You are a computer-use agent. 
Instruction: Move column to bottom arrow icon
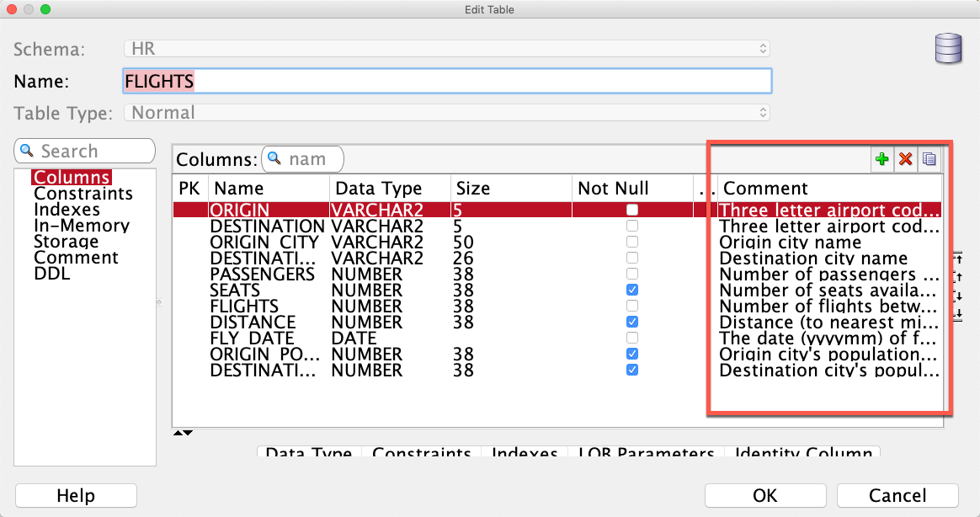tap(957, 314)
